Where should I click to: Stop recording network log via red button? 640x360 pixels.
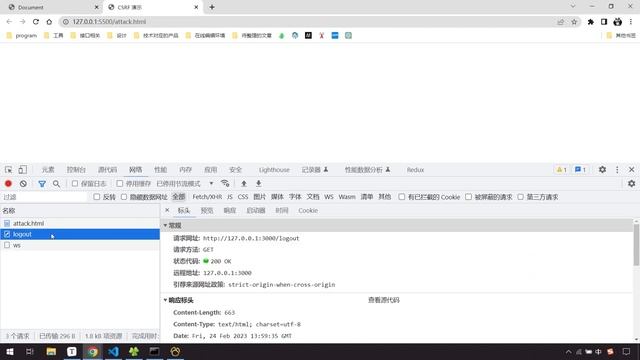pyautogui.click(x=8, y=184)
